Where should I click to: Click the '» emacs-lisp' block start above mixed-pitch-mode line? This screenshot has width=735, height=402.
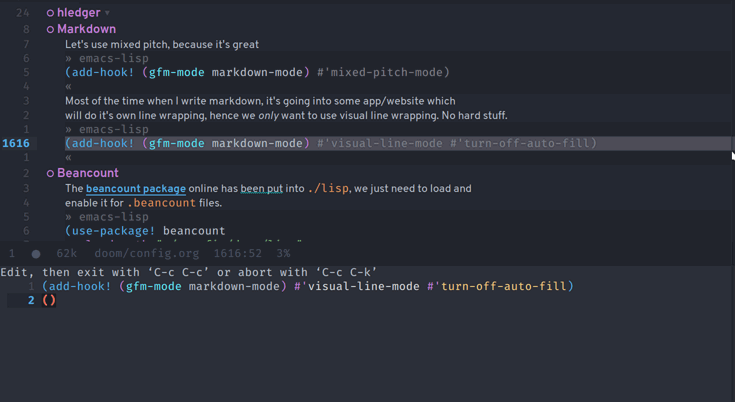tap(107, 58)
